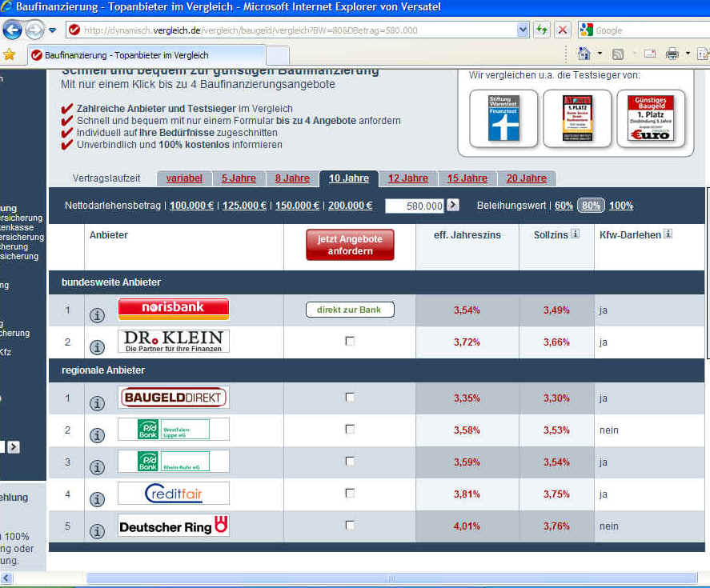
Task: Click the browser Back arrow button
Action: pos(12,30)
